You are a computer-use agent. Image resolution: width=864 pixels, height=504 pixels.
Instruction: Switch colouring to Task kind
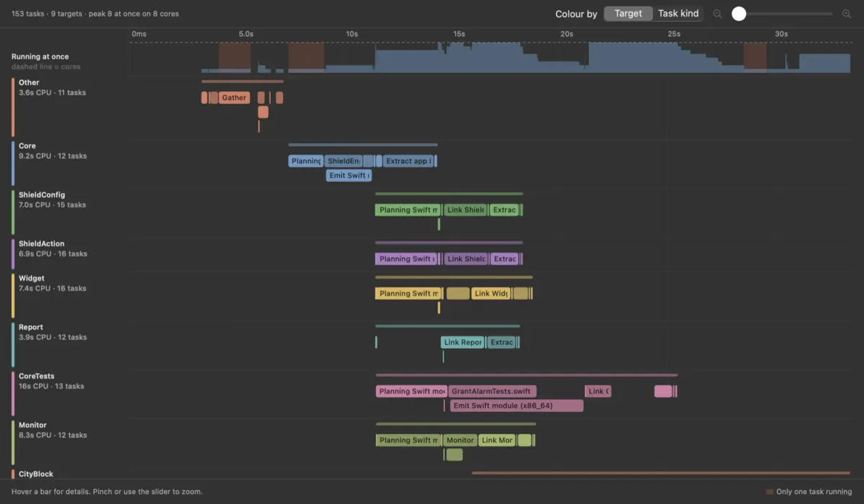pyautogui.click(x=678, y=14)
